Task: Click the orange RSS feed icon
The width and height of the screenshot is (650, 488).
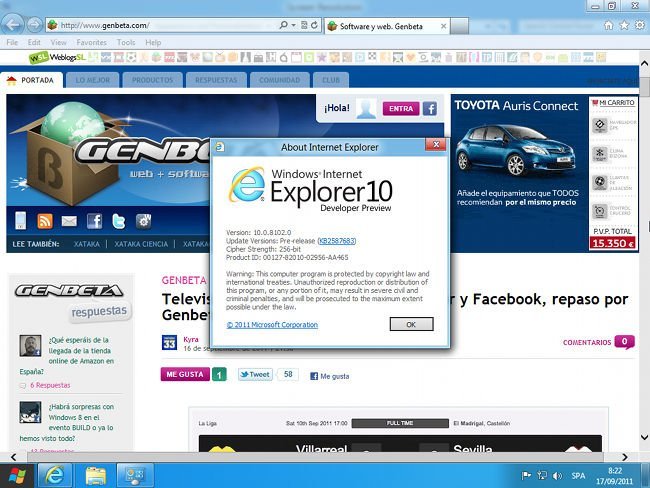Action: click(45, 221)
